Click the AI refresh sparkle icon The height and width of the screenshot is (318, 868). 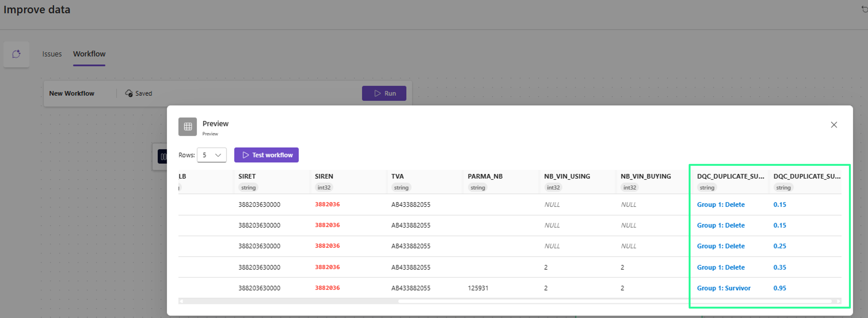click(x=16, y=54)
